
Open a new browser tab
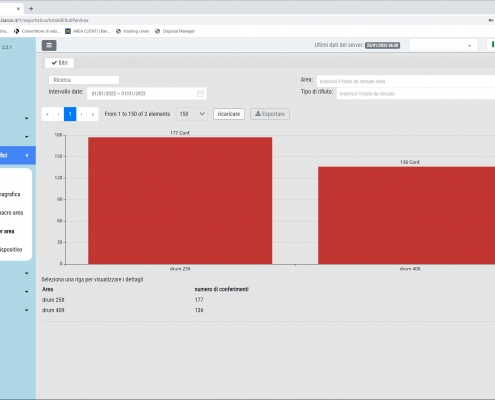[x=31, y=9]
